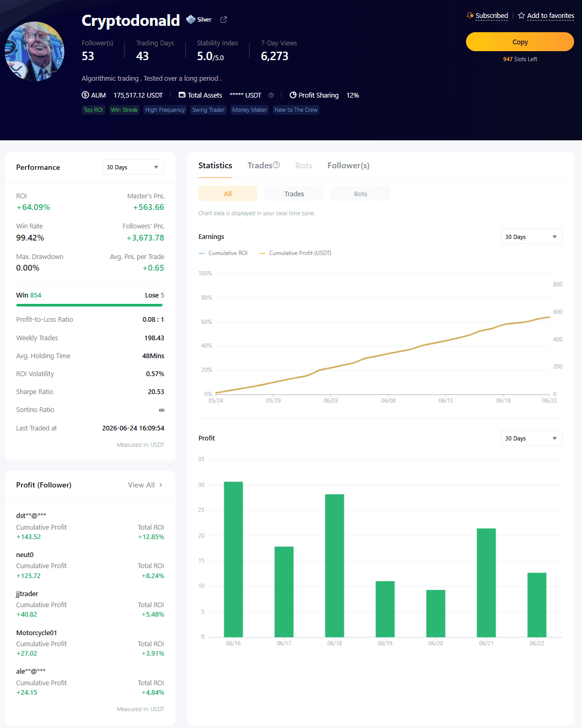
Task: Click the Subscribed link
Action: [492, 15]
